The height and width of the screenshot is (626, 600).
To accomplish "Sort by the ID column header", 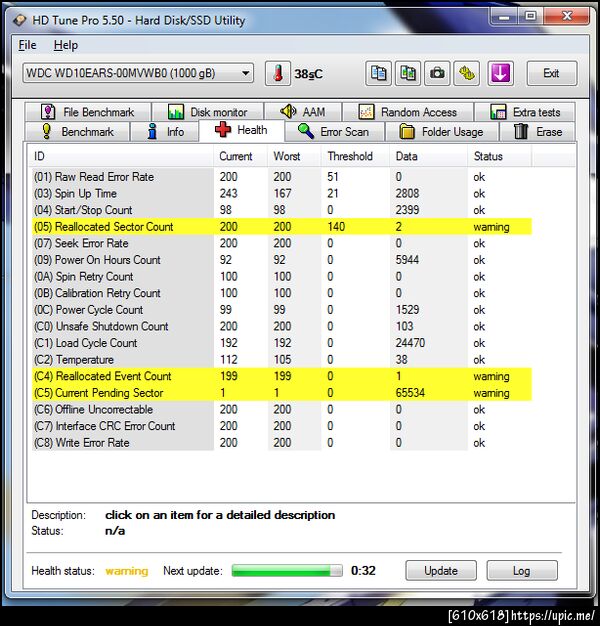I will [x=121, y=156].
